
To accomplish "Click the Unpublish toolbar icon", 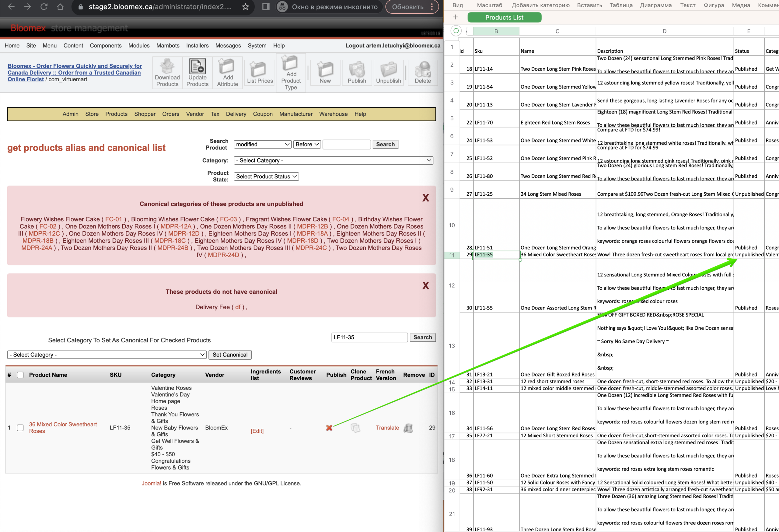I will (x=389, y=73).
